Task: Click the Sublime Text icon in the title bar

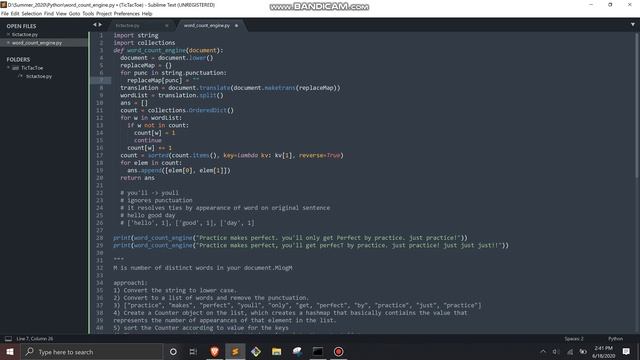Action: pos(4,5)
